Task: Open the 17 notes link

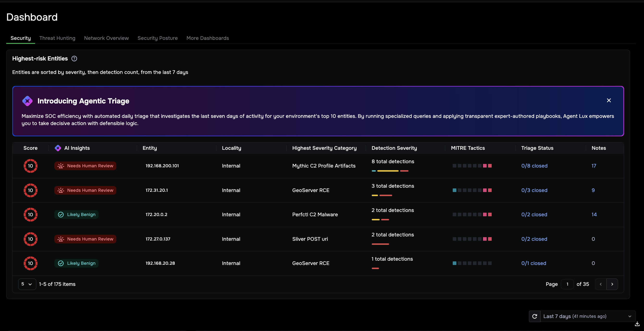Action: coord(594,166)
